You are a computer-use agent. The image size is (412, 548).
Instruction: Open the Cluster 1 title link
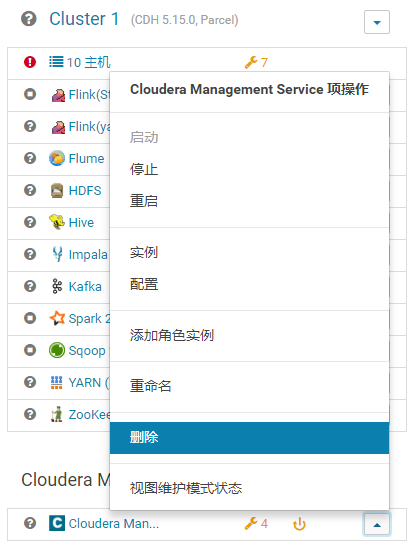84,19
